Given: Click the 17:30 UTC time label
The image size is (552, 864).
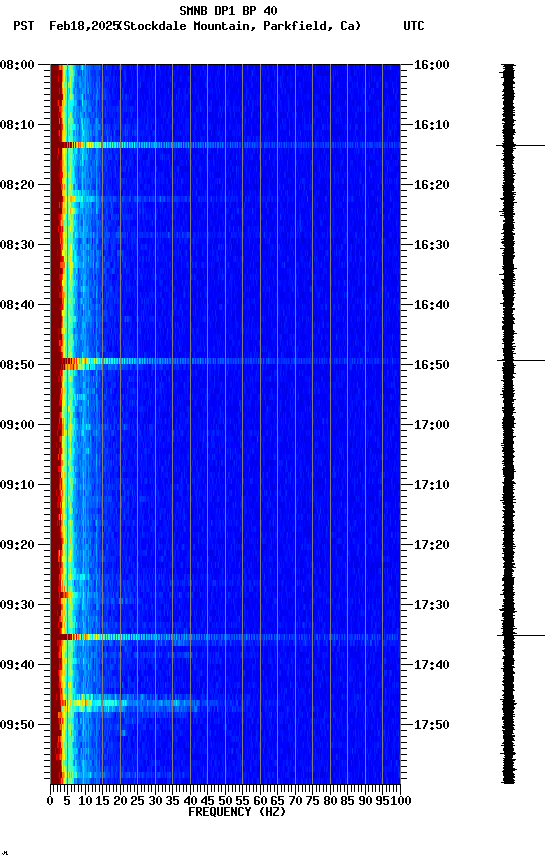Looking at the screenshot, I should pos(431,605).
